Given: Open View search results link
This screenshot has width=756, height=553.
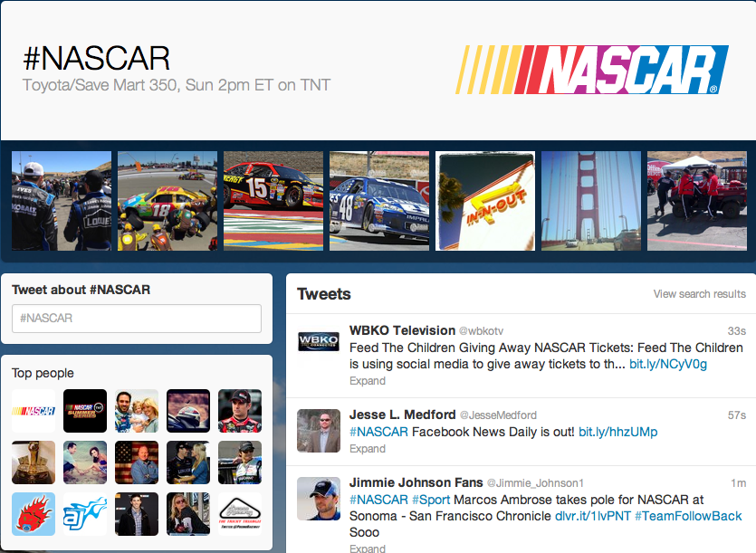Looking at the screenshot, I should coord(699,293).
